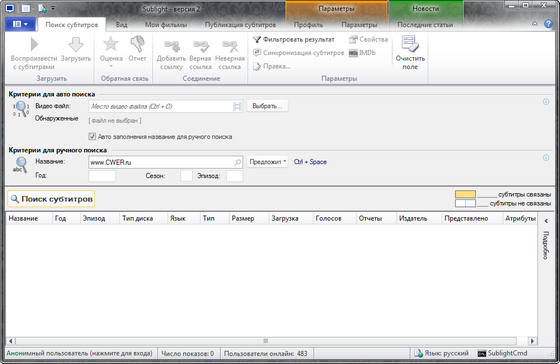560x364 pixels.
Task: Open the blue application menu dropdown
Action: pos(20,24)
